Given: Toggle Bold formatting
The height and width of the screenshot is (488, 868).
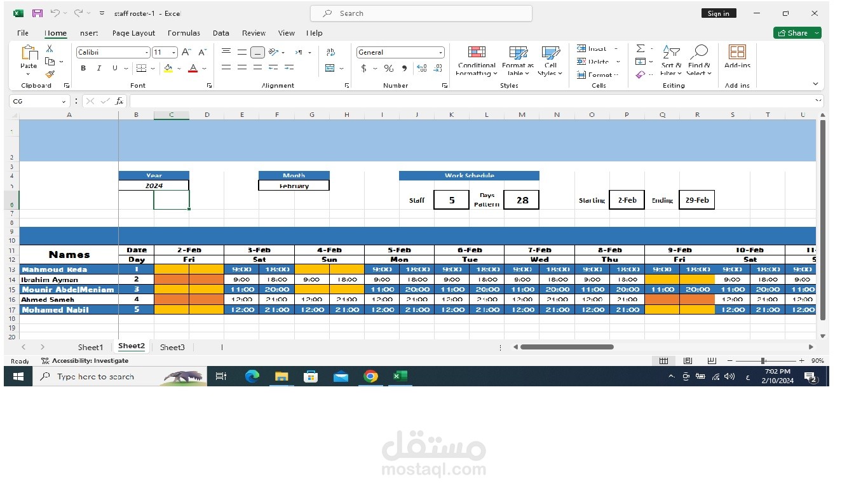Looking at the screenshot, I should [83, 68].
